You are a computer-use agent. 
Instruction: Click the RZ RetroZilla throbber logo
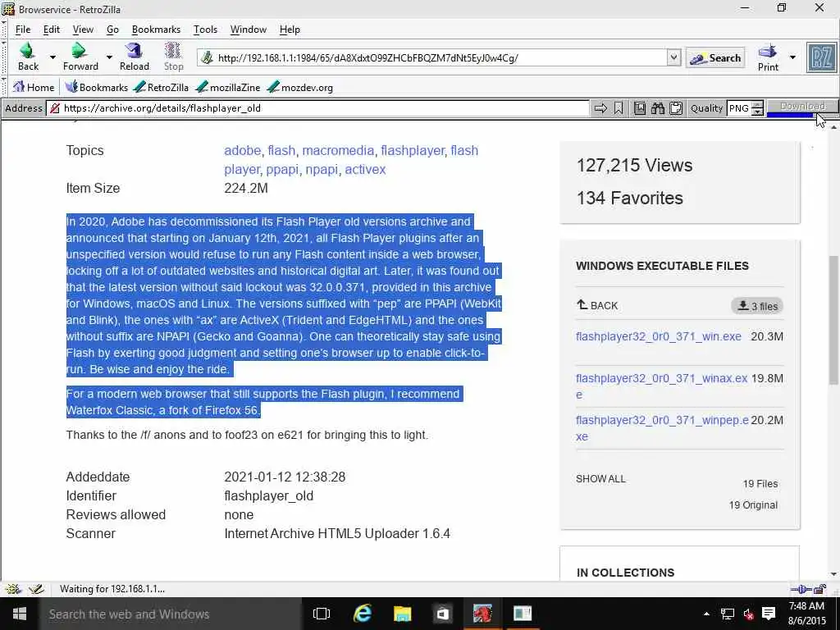coord(821,57)
